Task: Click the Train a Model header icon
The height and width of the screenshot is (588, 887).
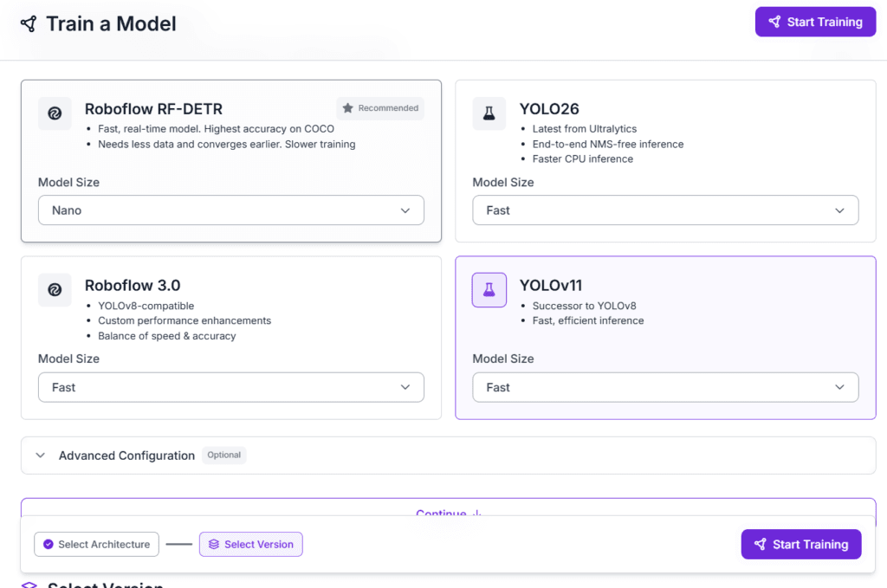Action: pyautogui.click(x=29, y=23)
